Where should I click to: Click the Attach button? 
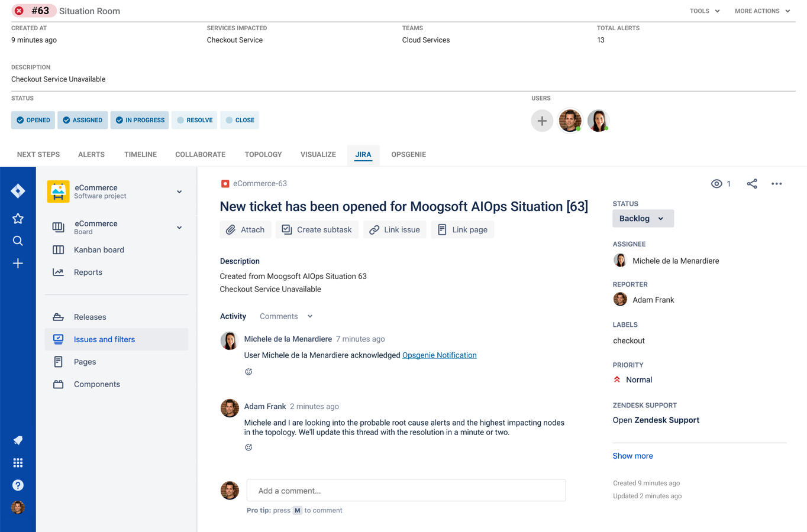tap(246, 230)
